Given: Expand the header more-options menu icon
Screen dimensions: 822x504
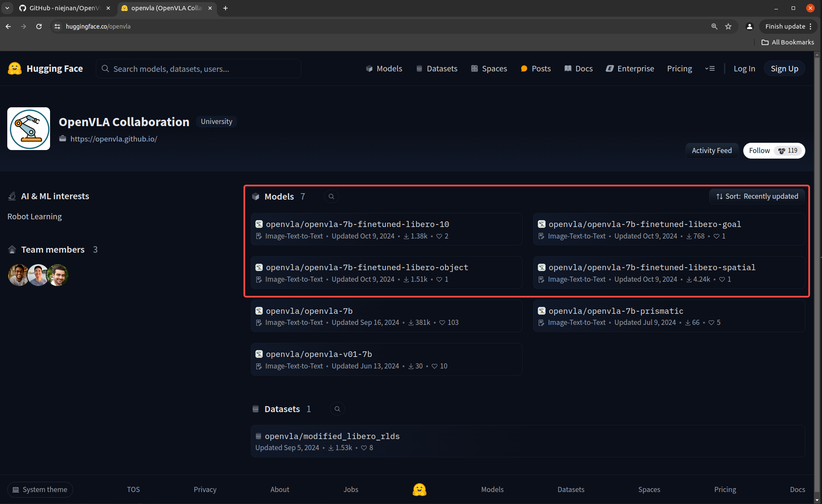Looking at the screenshot, I should [x=710, y=69].
